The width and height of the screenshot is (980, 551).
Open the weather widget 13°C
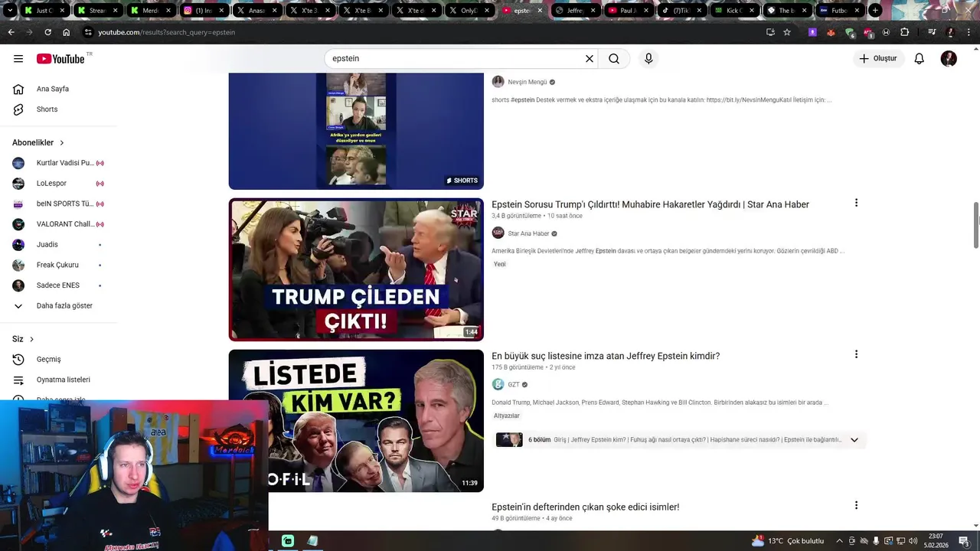click(787, 541)
